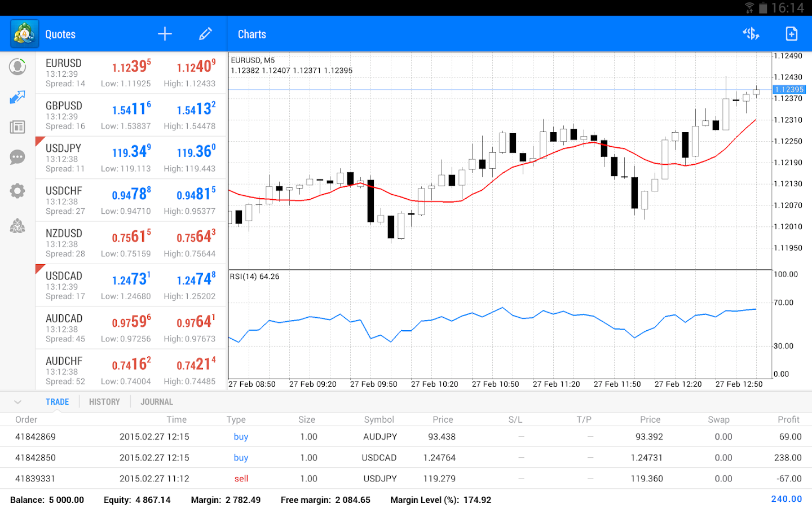Tap the NZDUSD bid price 0.75615
Image resolution: width=812 pixels, height=508 pixels.
[x=131, y=237]
